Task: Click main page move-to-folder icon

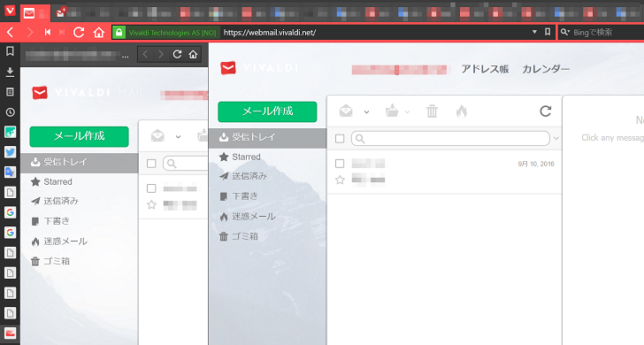Action: coord(392,111)
